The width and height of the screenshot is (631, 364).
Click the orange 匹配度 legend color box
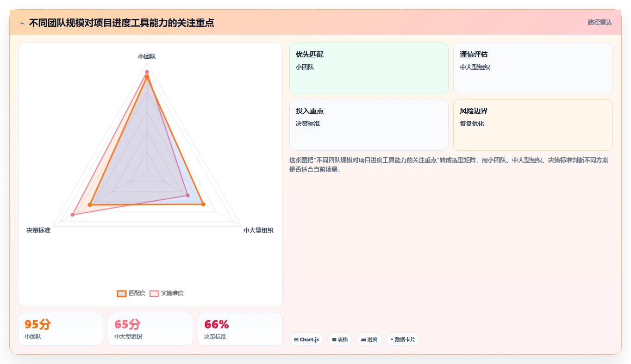pyautogui.click(x=122, y=293)
